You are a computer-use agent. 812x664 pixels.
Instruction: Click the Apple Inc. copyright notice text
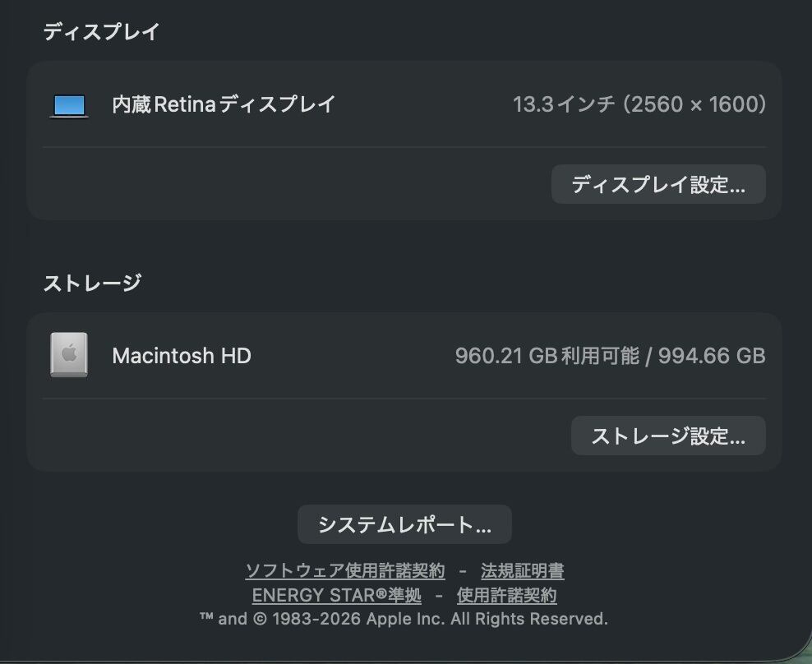(404, 619)
